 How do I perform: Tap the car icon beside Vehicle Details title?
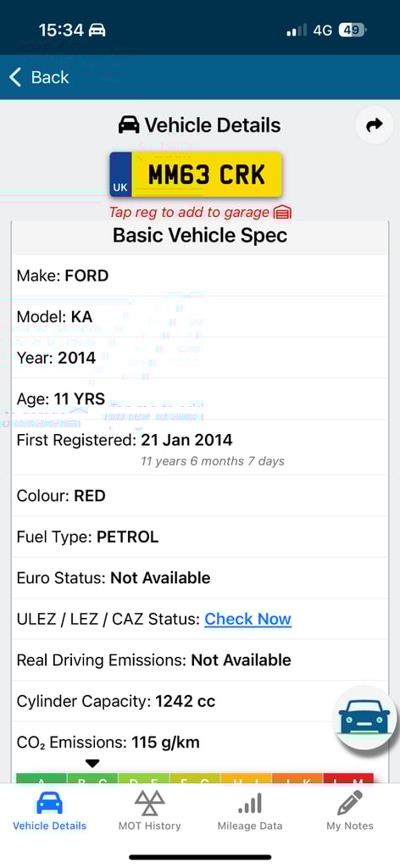pyautogui.click(x=129, y=125)
